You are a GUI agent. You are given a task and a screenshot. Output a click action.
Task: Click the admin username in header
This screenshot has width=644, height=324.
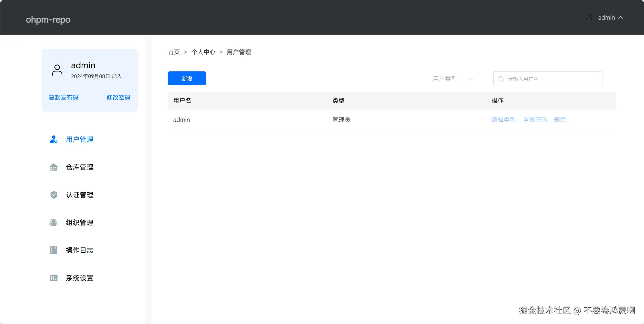[x=607, y=18]
